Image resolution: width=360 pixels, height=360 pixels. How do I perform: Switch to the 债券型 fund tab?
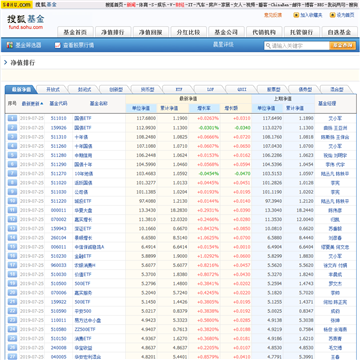[x=305, y=89]
